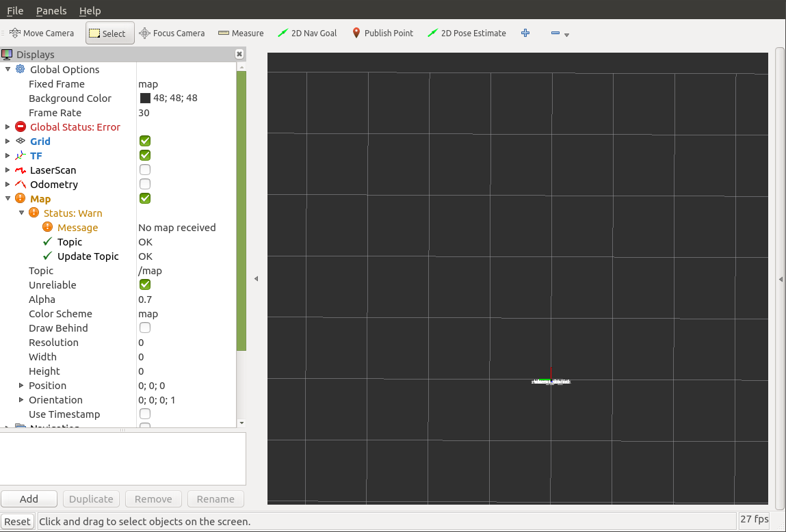Click the scroll down arrow of Displays list

(x=241, y=423)
